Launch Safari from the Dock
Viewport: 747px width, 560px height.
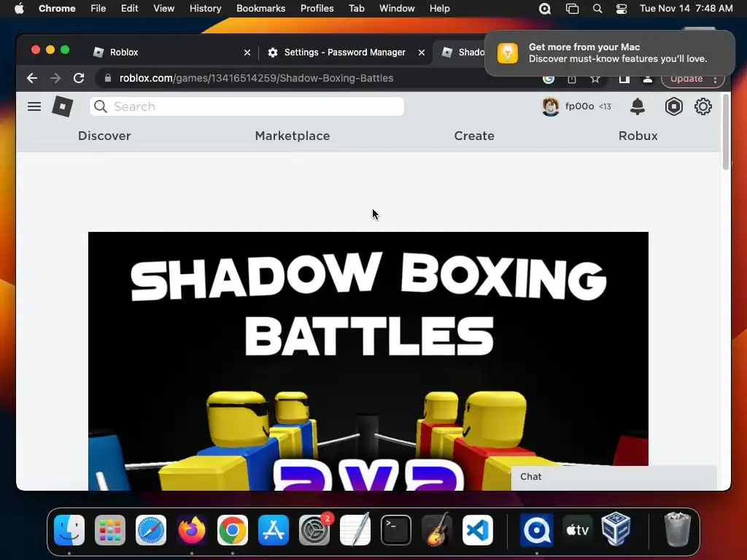point(151,529)
